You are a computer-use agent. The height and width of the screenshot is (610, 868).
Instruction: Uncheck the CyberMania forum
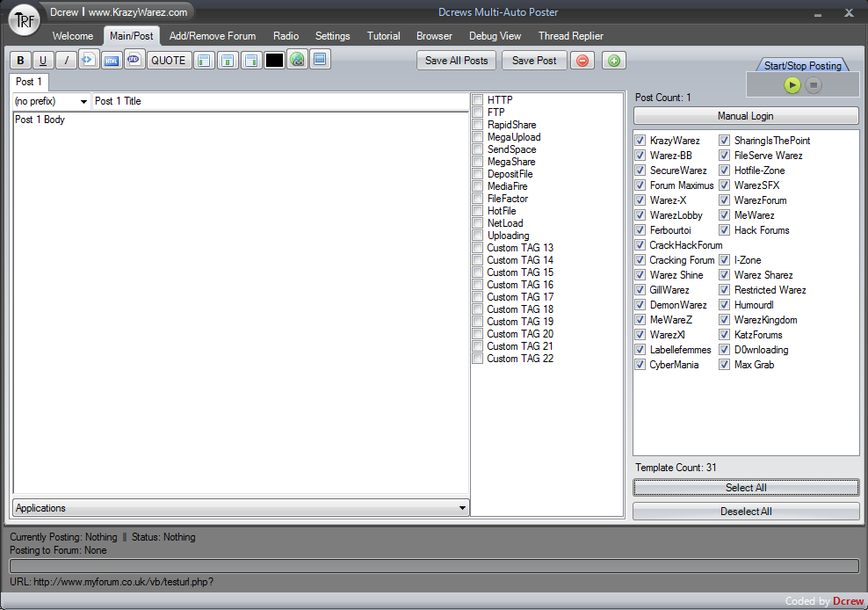tap(640, 365)
